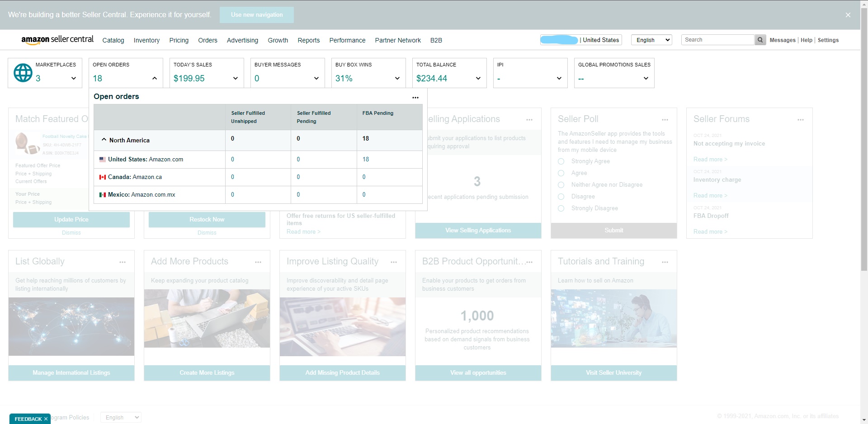This screenshot has height=424, width=868.
Task: Open the Reports menu
Action: point(309,40)
